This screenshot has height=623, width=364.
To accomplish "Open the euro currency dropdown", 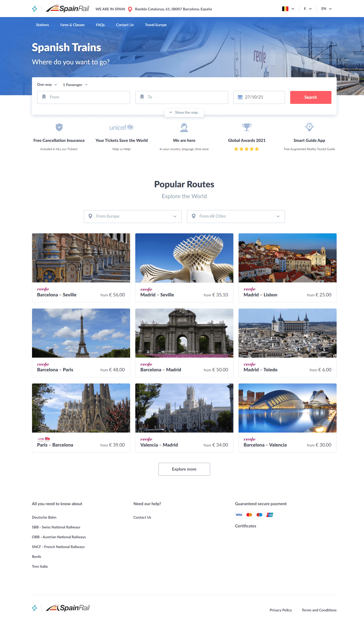I will click(307, 9).
